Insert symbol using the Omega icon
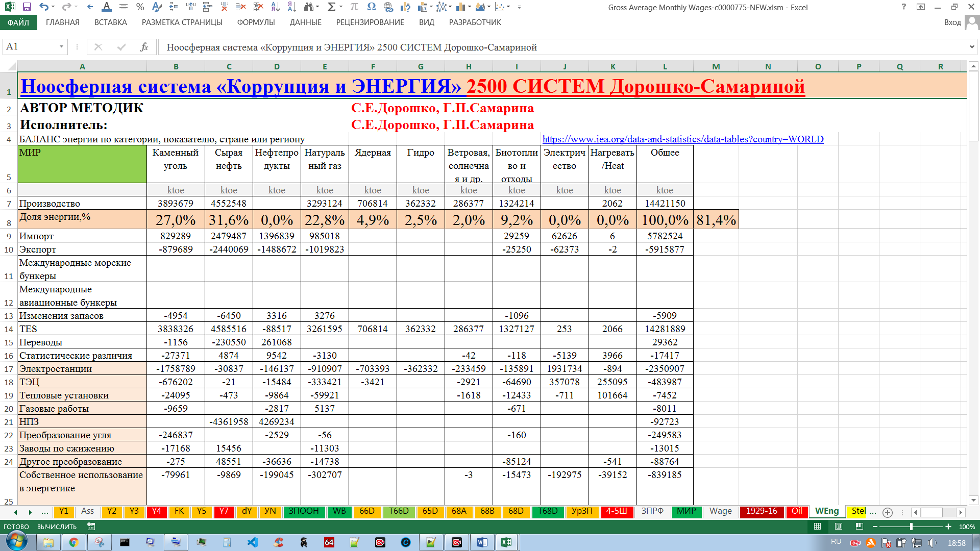 coord(371,7)
